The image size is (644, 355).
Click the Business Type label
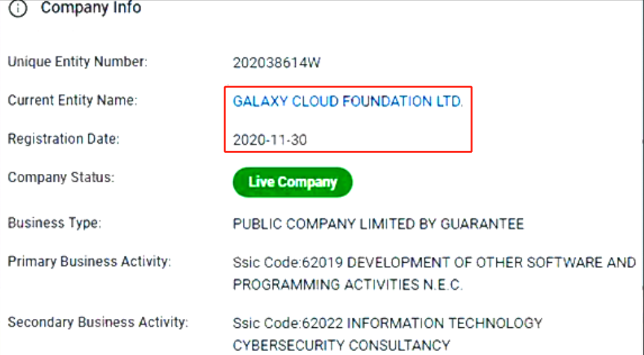(x=55, y=224)
